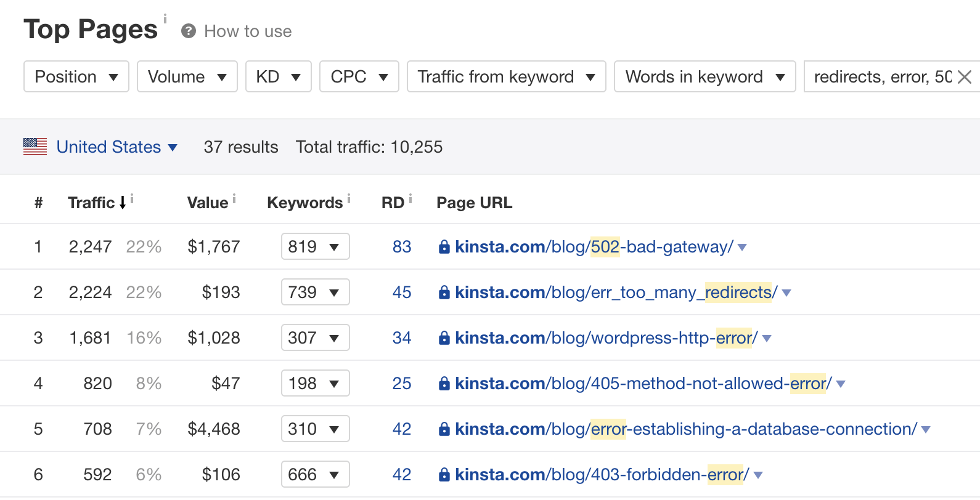Expand the 198 keywords dropdown

click(316, 383)
